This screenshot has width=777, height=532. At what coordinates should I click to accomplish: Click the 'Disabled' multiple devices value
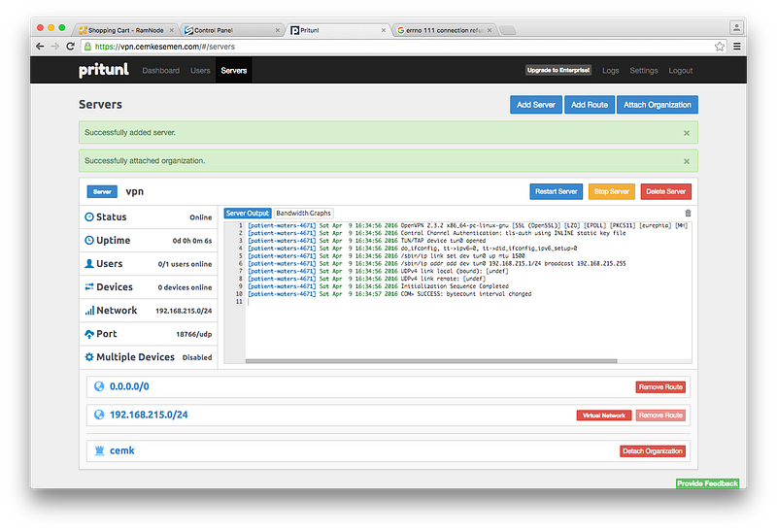[197, 357]
